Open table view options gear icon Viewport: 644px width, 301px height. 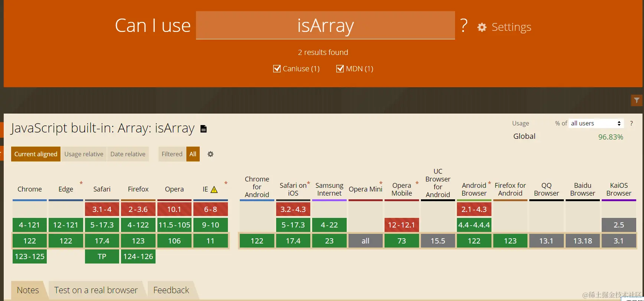[210, 154]
